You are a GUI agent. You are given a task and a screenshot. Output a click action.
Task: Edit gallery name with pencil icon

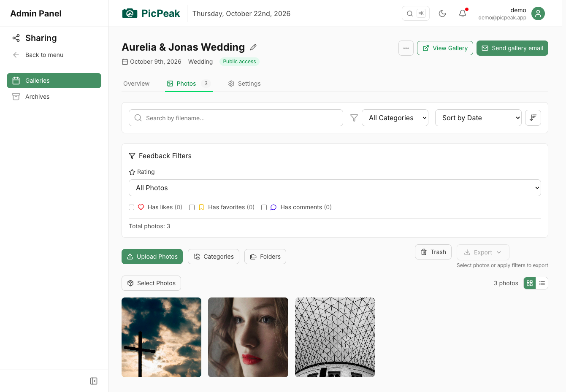[253, 47]
